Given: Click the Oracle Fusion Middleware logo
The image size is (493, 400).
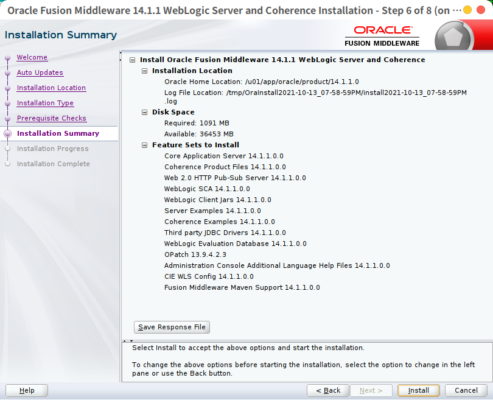Looking at the screenshot, I should click(382, 36).
